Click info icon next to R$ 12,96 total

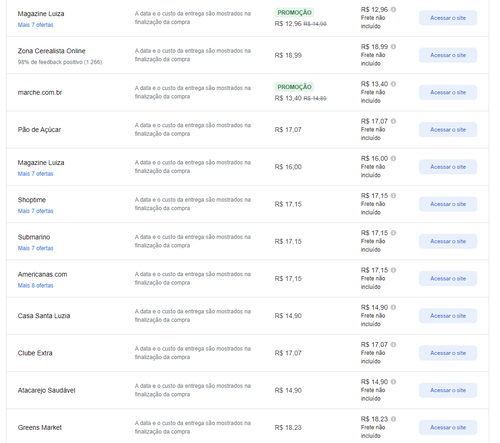point(393,9)
